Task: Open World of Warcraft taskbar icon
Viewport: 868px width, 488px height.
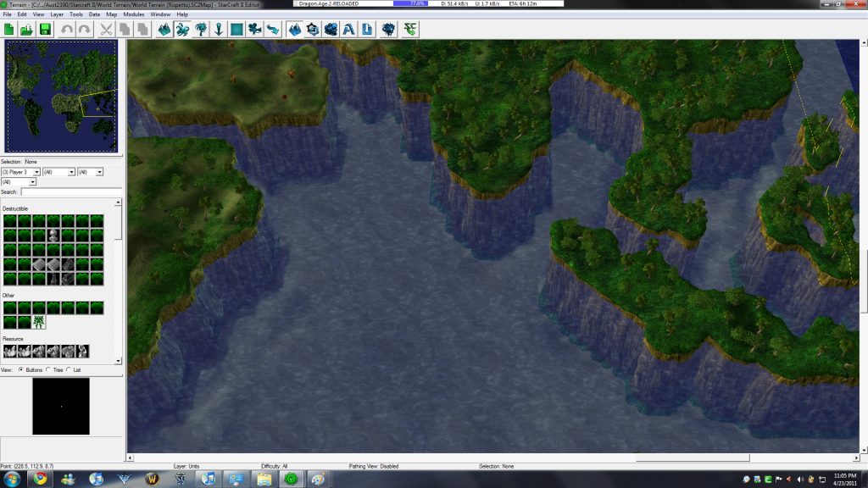Action: pos(152,479)
